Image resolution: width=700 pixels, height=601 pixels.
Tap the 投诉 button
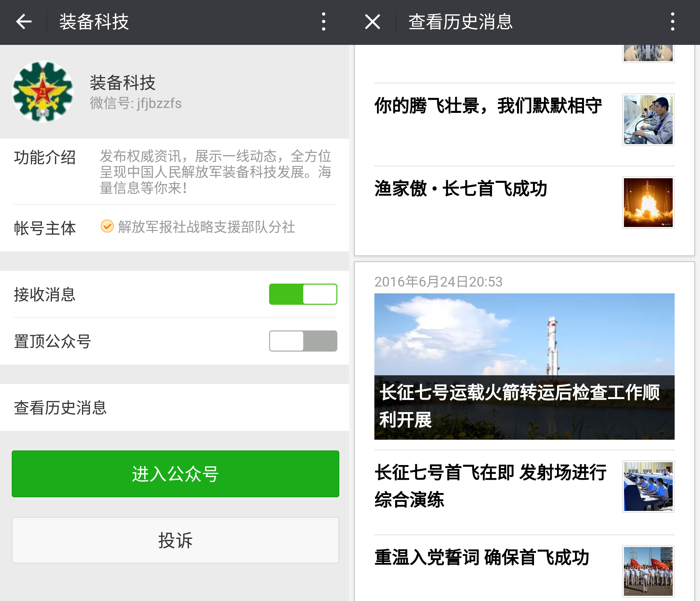pos(175,540)
